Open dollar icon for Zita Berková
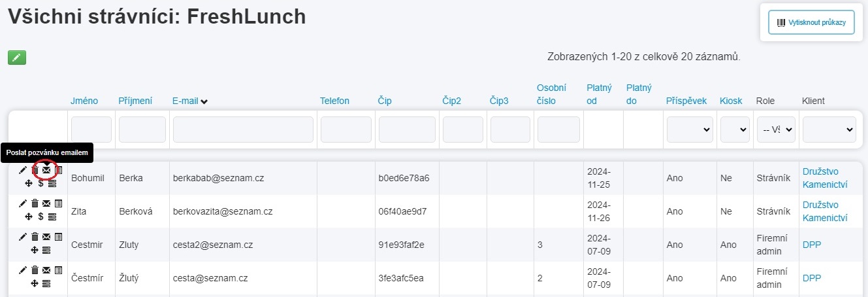The image size is (868, 297). 40,216
